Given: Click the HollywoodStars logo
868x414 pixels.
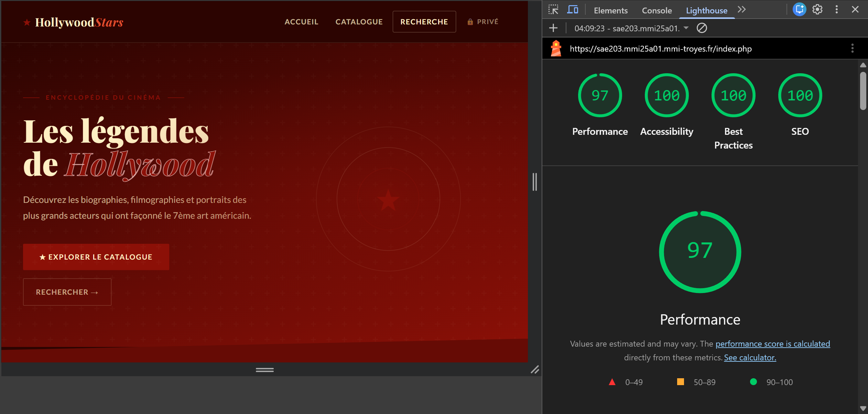Looking at the screenshot, I should point(73,22).
